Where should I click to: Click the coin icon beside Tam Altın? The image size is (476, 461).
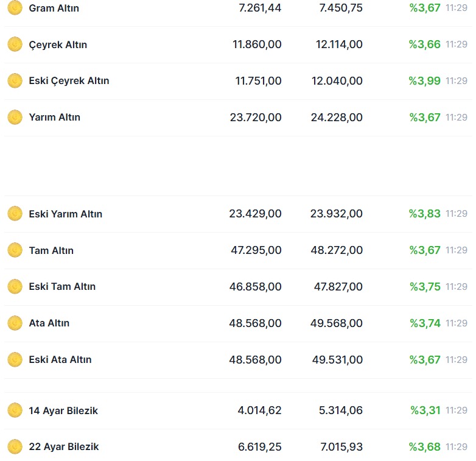tap(15, 250)
